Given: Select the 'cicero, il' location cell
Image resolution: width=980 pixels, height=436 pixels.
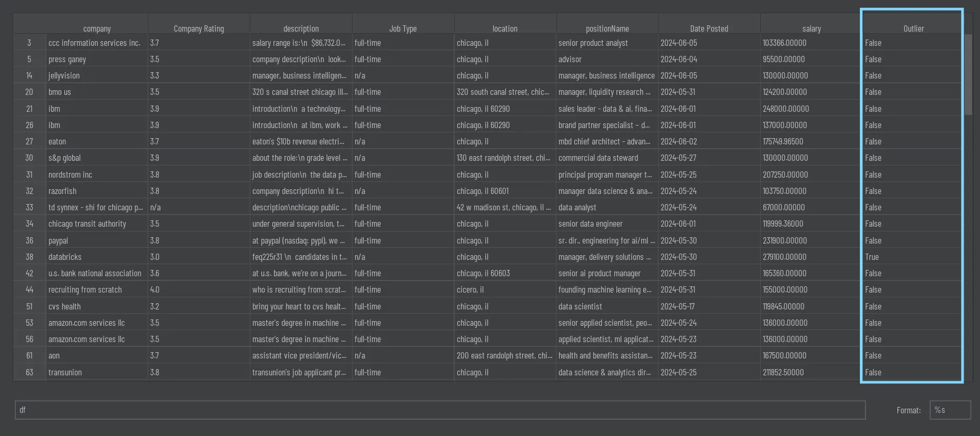Looking at the screenshot, I should (x=470, y=290).
